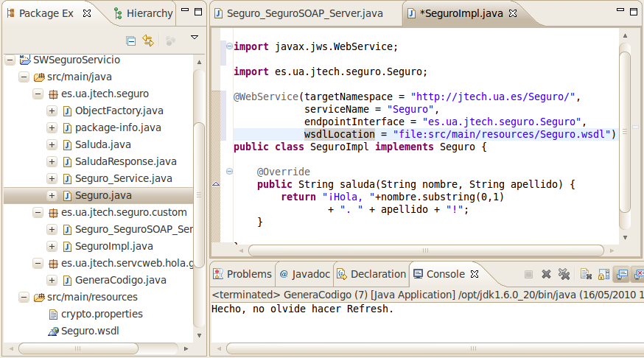
Task: Expand Seguro_Service.java node
Action: click(x=52, y=178)
